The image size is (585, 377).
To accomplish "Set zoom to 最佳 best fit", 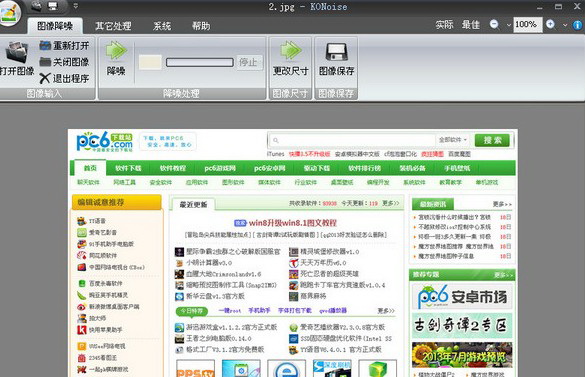I will click(471, 25).
